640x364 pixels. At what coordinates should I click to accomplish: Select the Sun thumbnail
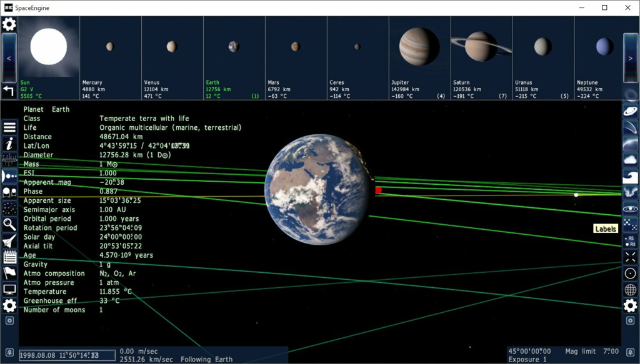point(49,58)
